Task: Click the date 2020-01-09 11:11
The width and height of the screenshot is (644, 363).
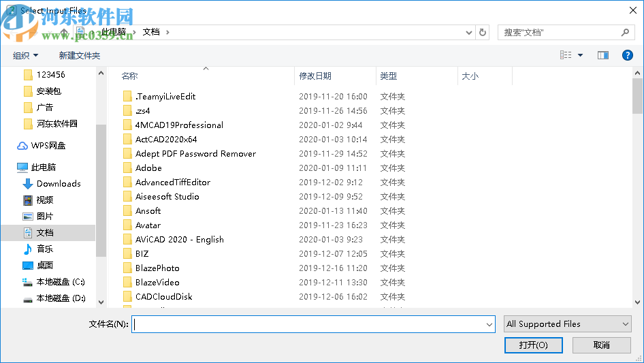Action: coord(333,168)
